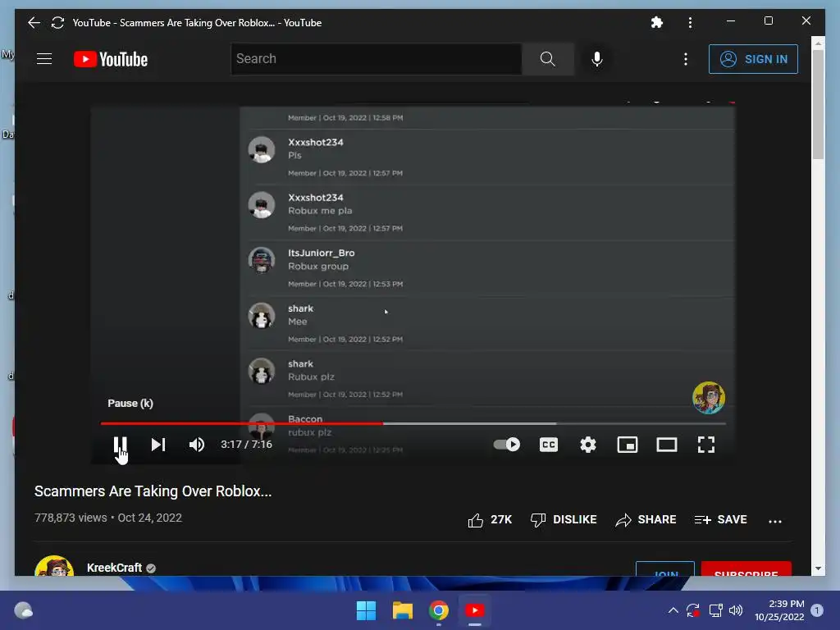Toggle closed captions CC button
The height and width of the screenshot is (630, 840).
click(549, 445)
